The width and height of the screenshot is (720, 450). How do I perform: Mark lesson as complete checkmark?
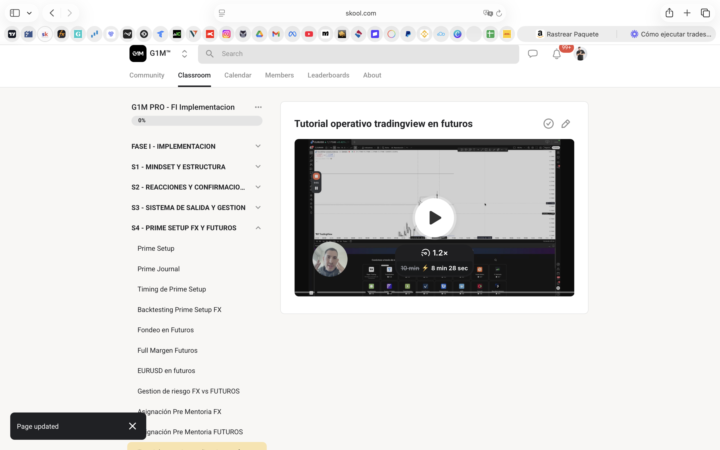coord(548,124)
